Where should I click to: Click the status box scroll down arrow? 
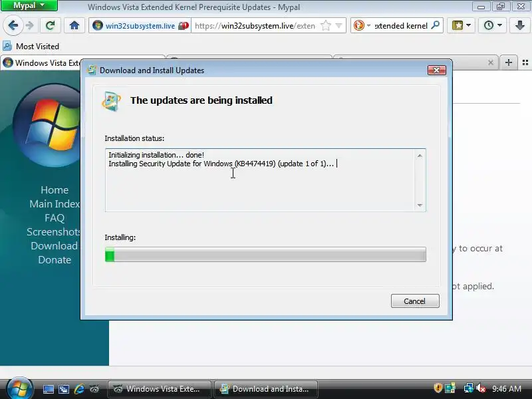pyautogui.click(x=420, y=205)
